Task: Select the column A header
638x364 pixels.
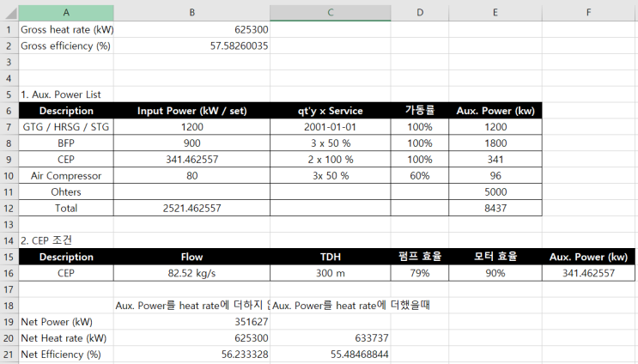Action: point(66,13)
